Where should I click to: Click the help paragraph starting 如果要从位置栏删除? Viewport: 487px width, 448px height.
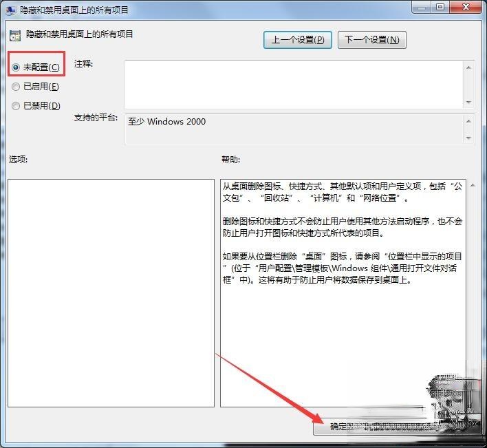coord(343,268)
